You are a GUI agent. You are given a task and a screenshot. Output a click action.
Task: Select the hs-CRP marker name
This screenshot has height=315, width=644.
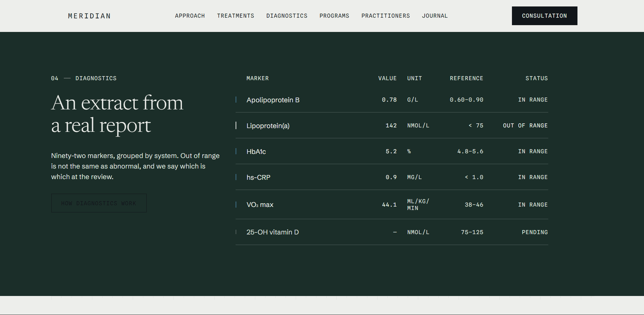pyautogui.click(x=258, y=177)
